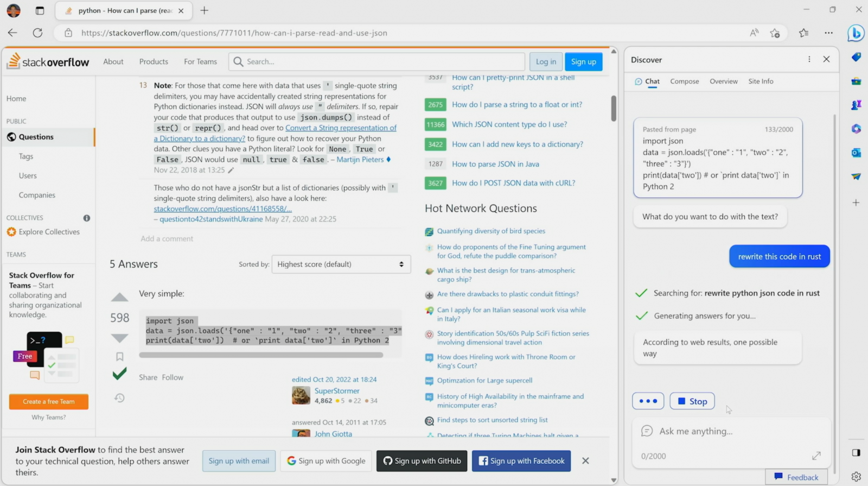Add a sidebar app with plus icon
The height and width of the screenshot is (486, 868).
pyautogui.click(x=856, y=203)
